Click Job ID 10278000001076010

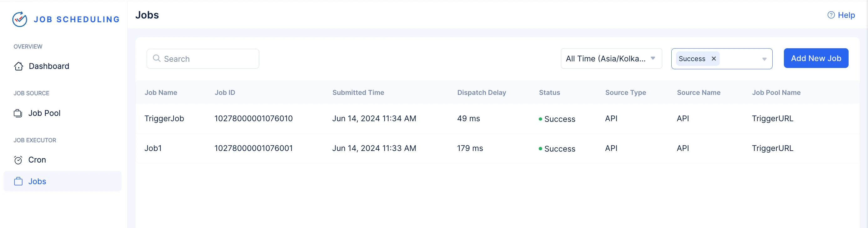coord(253,118)
